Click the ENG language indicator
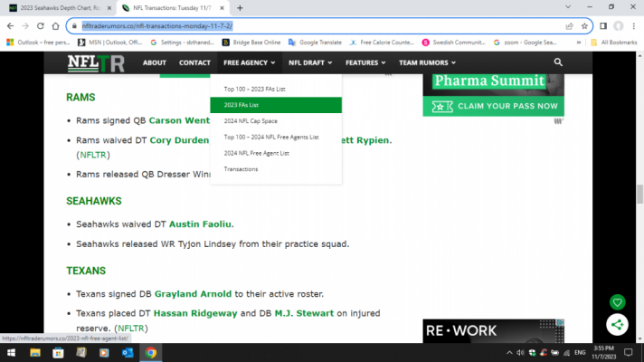Screen dimensions: 644x362 (x=580, y=353)
